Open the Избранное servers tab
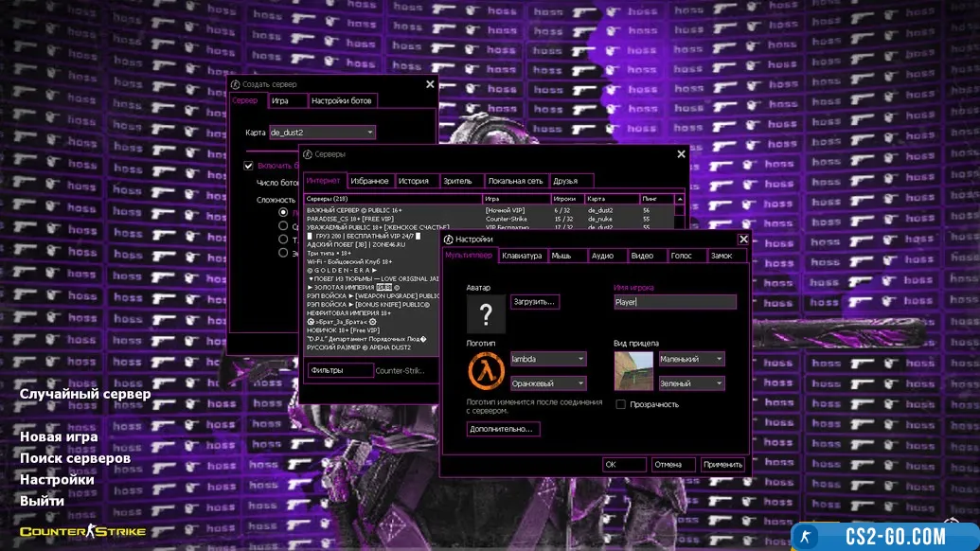The width and height of the screenshot is (980, 551). tap(369, 181)
